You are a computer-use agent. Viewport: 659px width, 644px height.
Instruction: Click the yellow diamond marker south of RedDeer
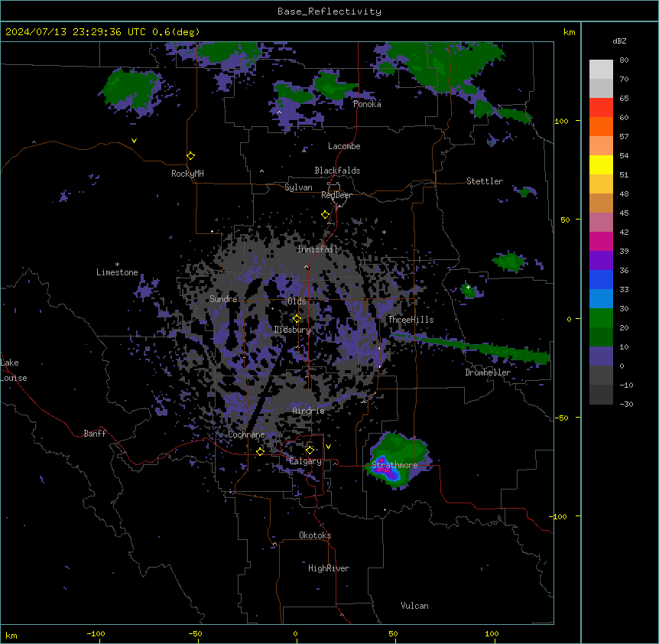[x=326, y=215]
